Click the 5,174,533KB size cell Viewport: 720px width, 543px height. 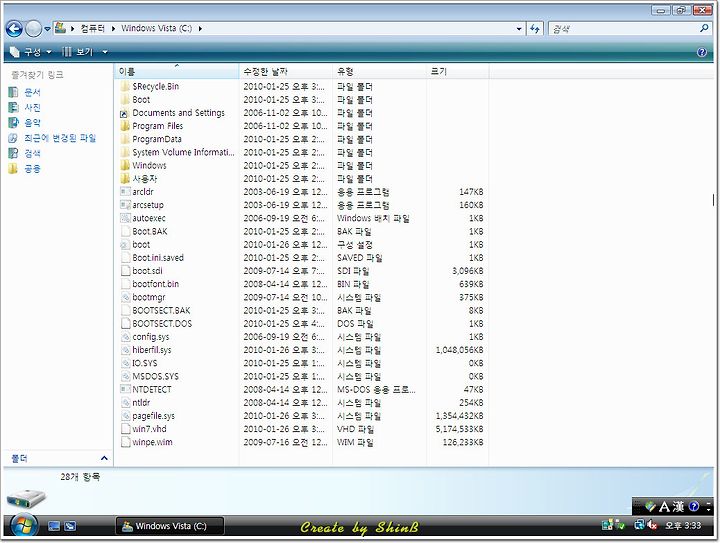pos(459,429)
